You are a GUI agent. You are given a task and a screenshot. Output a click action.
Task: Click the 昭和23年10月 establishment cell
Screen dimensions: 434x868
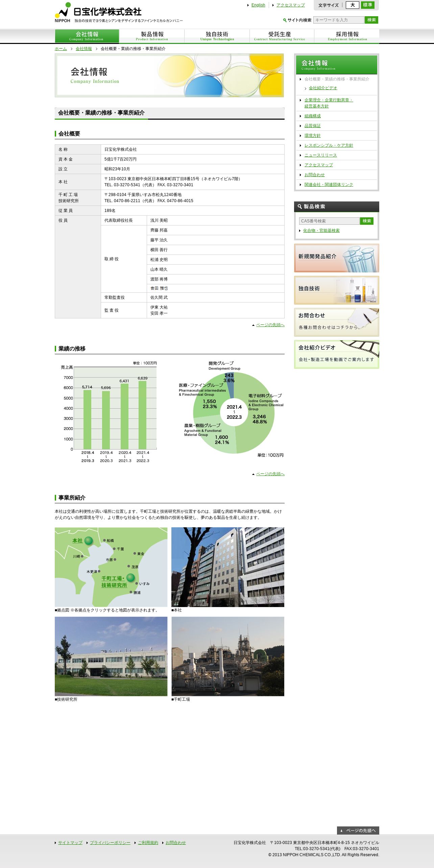[x=192, y=169]
